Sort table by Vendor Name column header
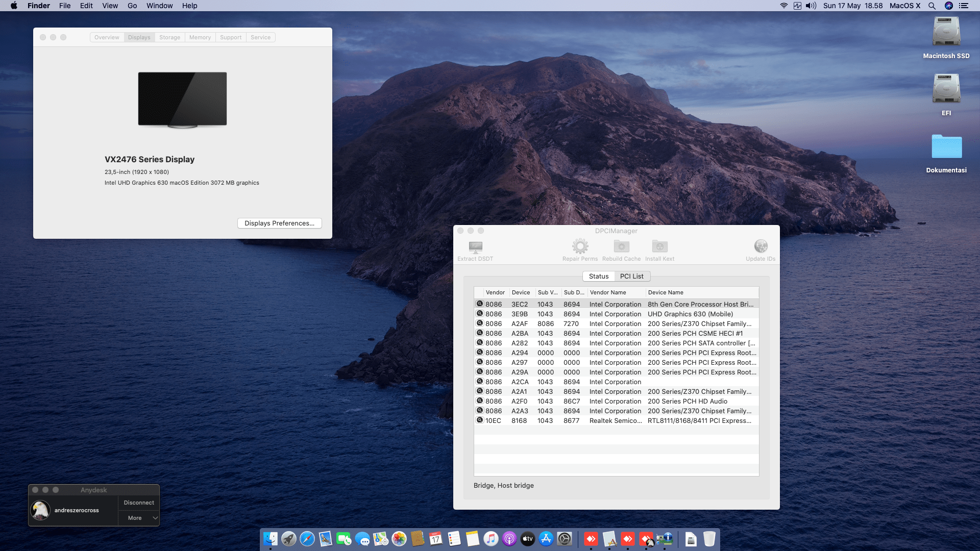980x551 pixels. point(607,292)
